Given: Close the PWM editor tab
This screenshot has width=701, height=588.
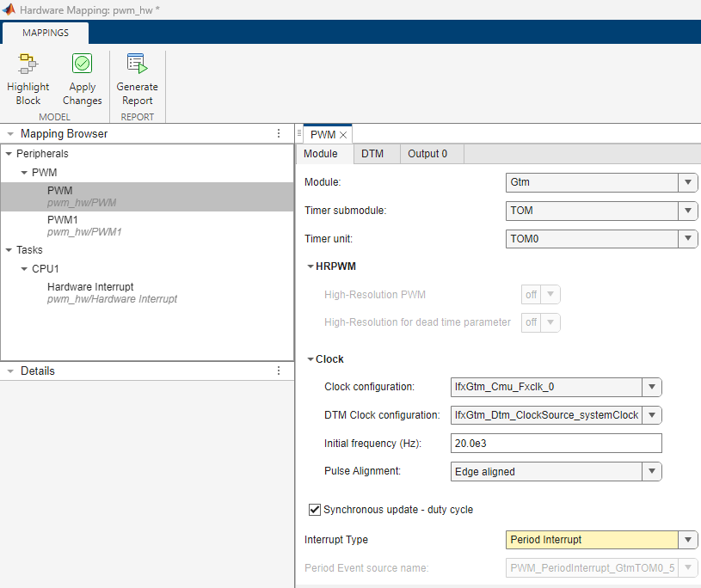Looking at the screenshot, I should click(345, 133).
